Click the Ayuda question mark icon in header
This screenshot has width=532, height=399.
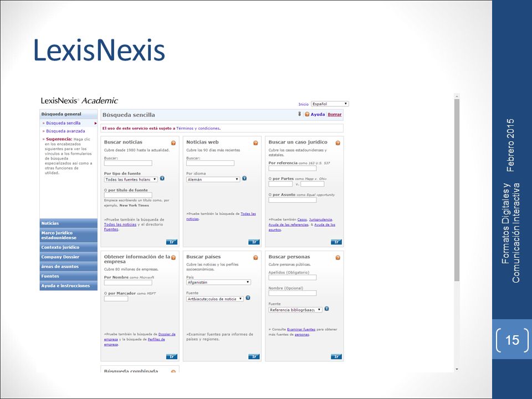pos(307,114)
